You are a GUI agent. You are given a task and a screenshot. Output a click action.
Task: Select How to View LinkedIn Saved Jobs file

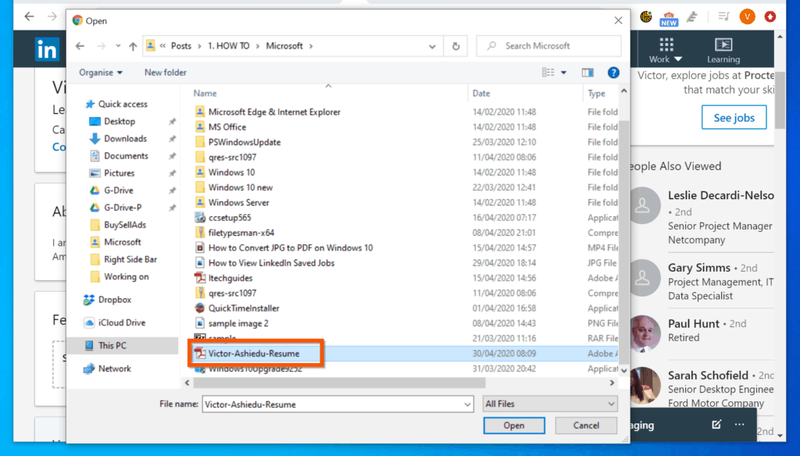[x=271, y=263]
